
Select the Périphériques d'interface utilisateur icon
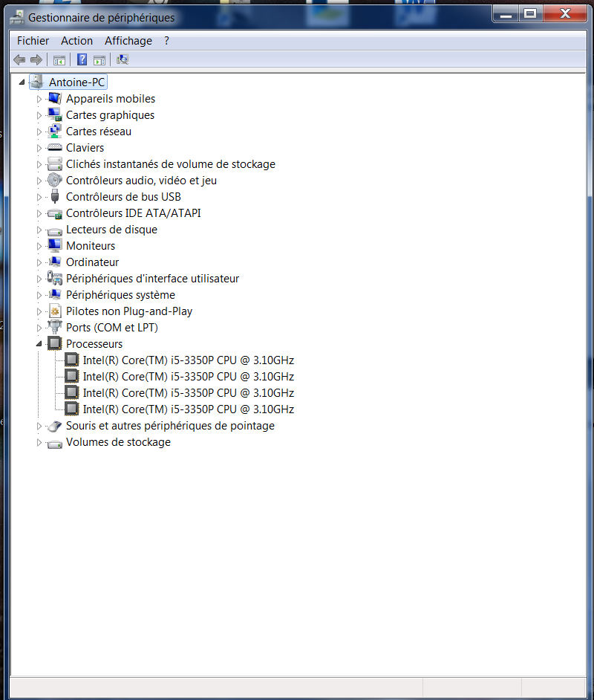(55, 278)
